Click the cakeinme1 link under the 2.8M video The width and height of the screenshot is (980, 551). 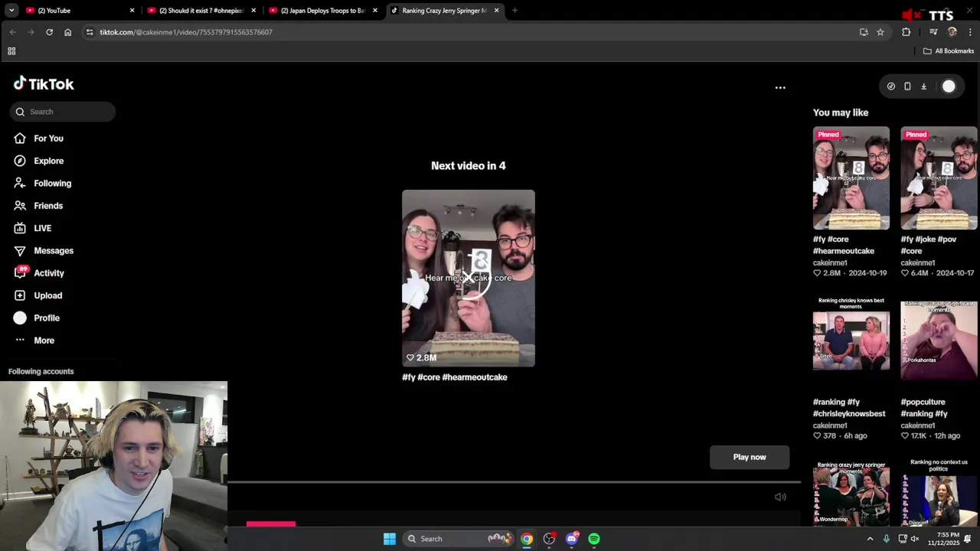(830, 262)
